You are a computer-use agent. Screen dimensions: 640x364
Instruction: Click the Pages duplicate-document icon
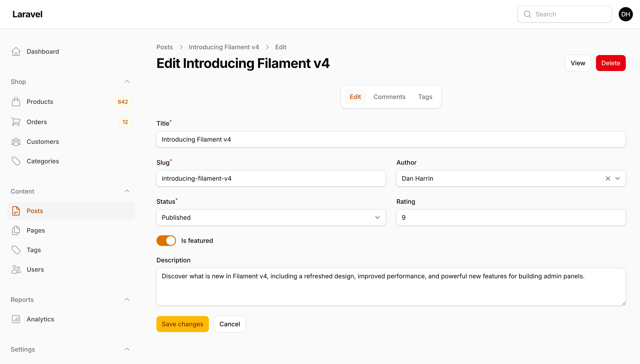point(16,230)
